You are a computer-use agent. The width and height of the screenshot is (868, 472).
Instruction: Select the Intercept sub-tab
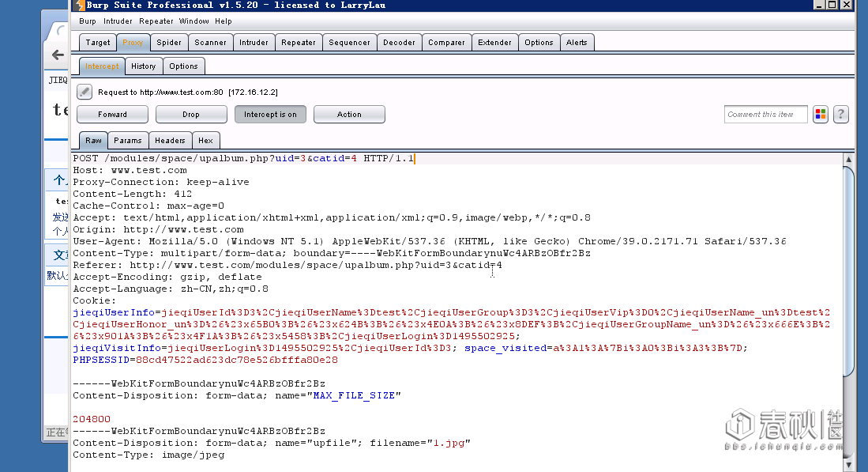(102, 66)
